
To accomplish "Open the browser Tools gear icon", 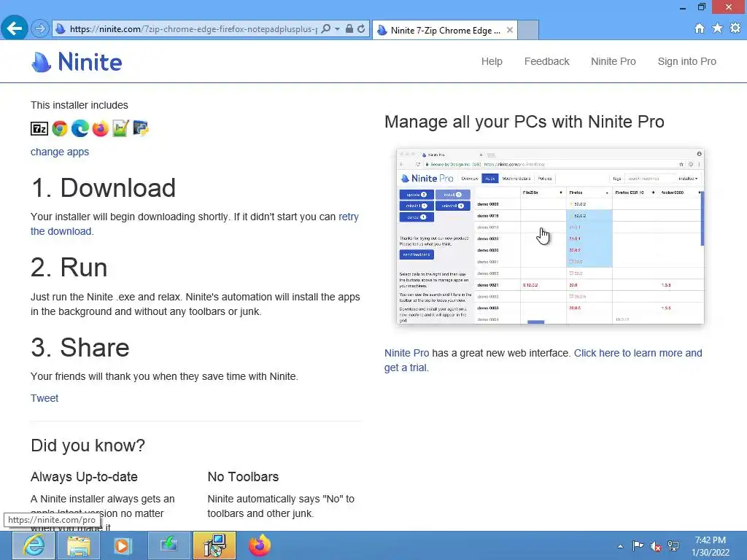I will click(735, 28).
